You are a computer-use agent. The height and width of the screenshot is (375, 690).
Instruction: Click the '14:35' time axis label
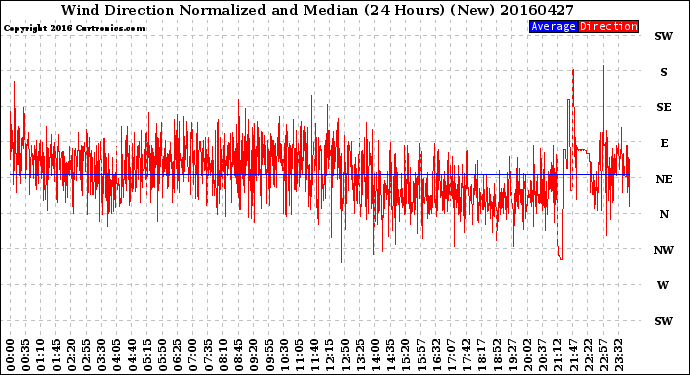390,355
